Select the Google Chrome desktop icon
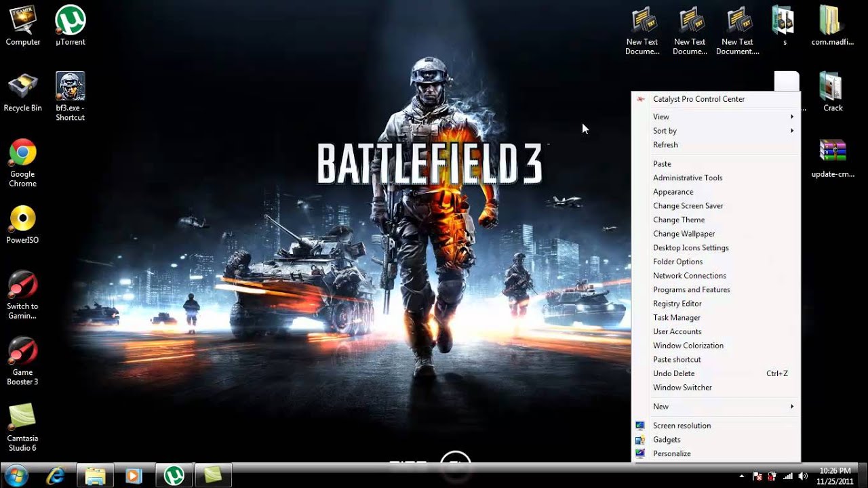868x488 pixels. (x=22, y=163)
